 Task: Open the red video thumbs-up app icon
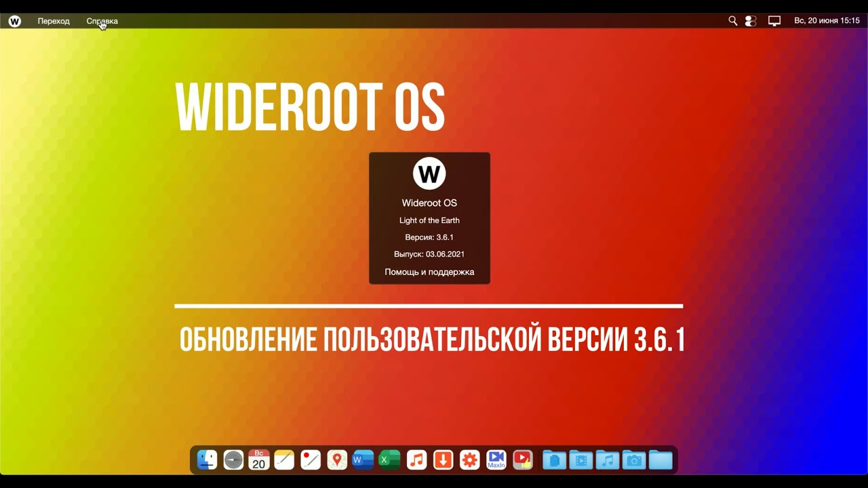[x=523, y=460]
